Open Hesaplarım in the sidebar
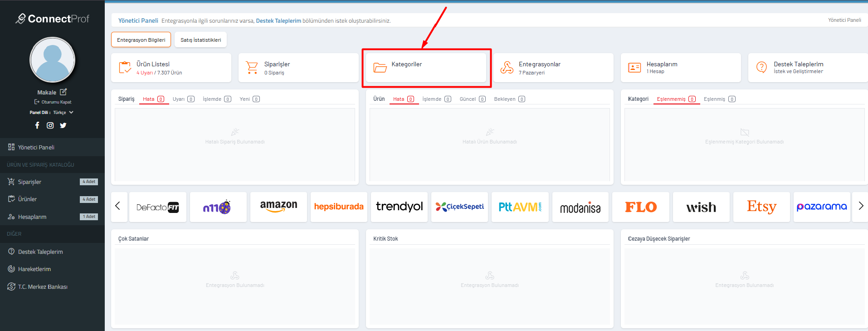This screenshot has width=868, height=331. pos(52,217)
